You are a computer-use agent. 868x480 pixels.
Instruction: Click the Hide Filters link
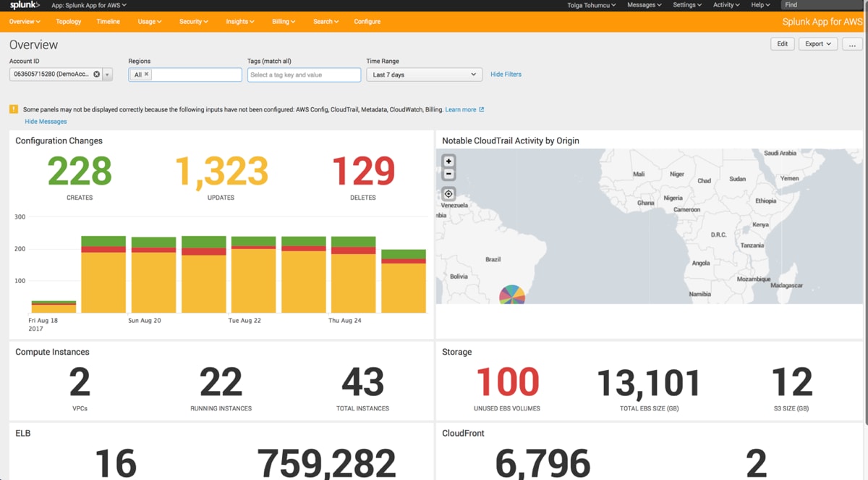(506, 75)
